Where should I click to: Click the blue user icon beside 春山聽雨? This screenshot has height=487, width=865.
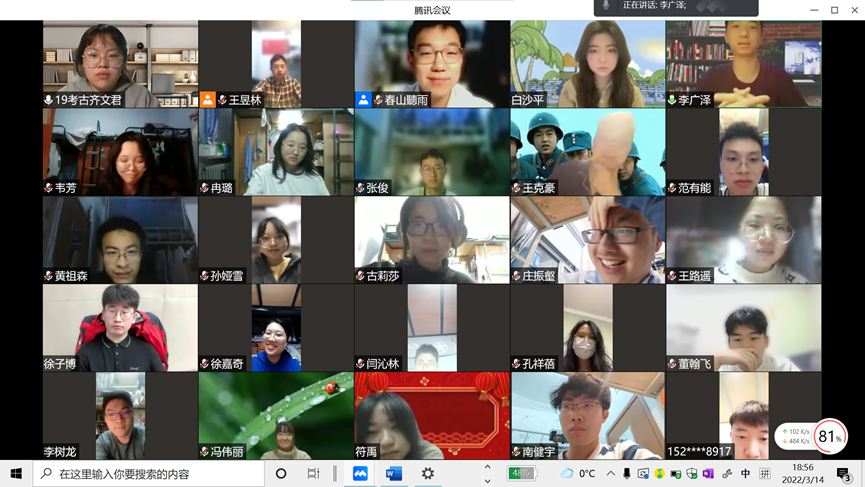(x=364, y=100)
